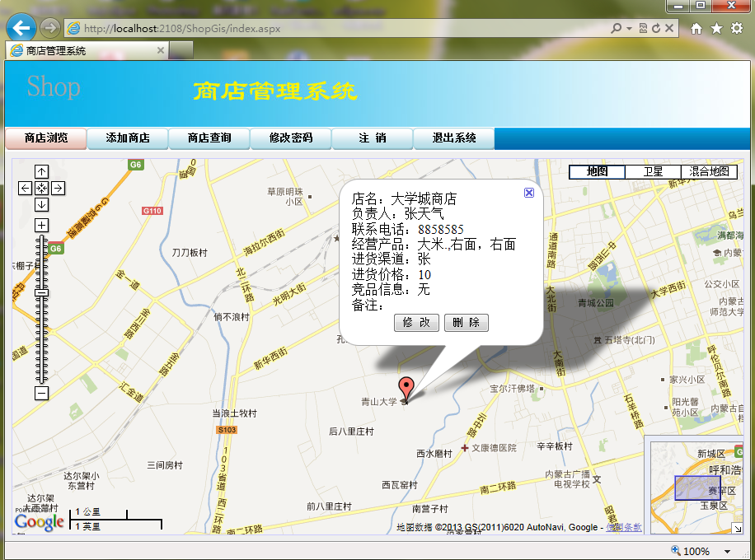Click the Shop header logo text
Viewport: 755px width, 560px height.
[54, 87]
